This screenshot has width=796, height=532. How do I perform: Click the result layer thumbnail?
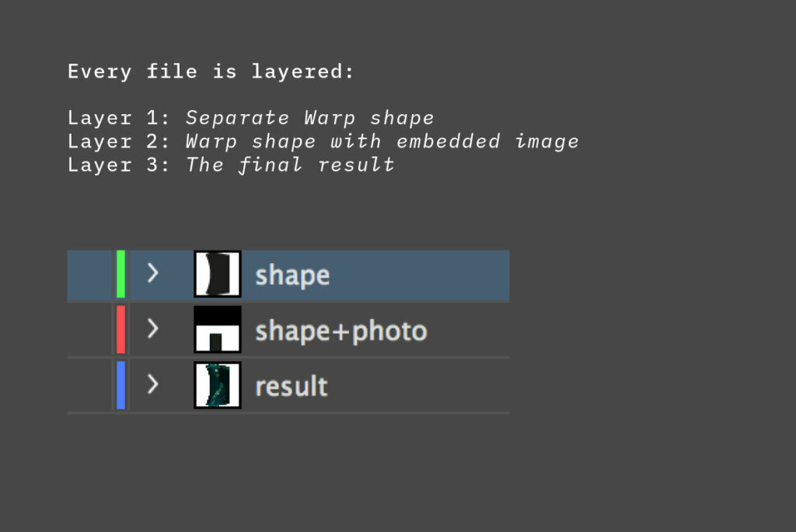tap(217, 384)
